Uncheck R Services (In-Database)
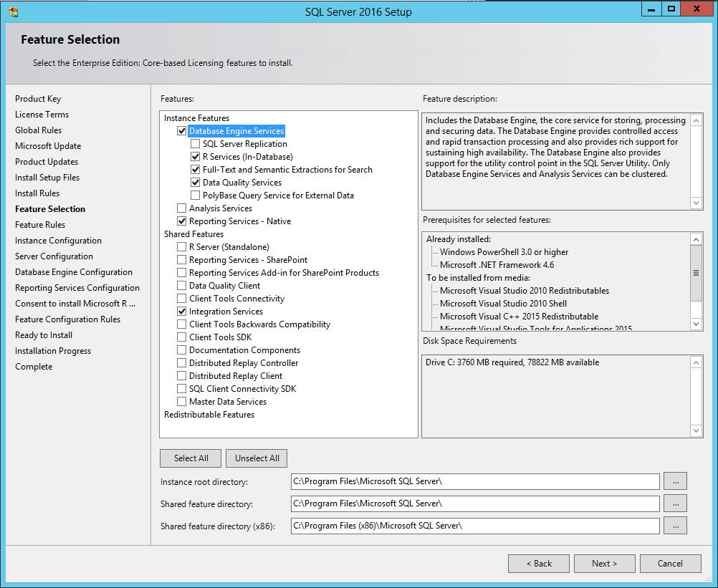 194,156
